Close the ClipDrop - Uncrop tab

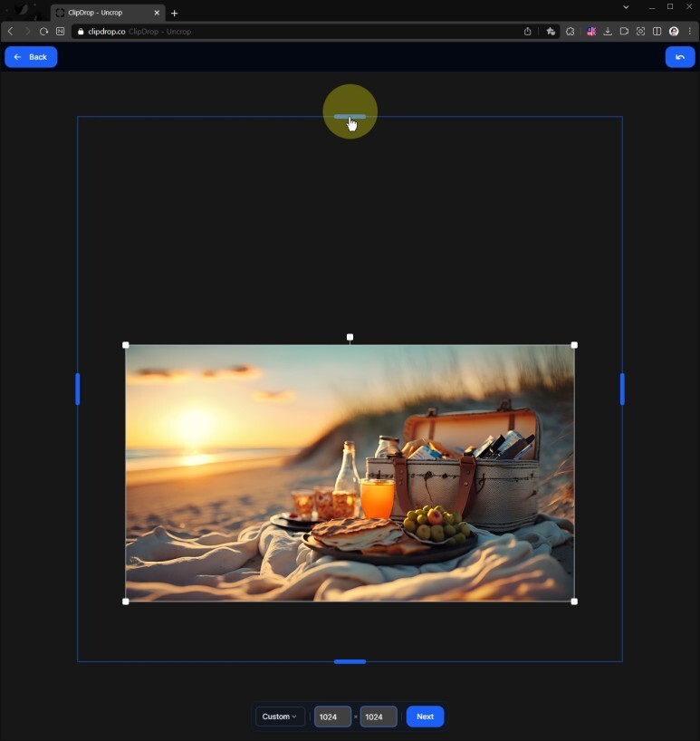pyautogui.click(x=157, y=13)
